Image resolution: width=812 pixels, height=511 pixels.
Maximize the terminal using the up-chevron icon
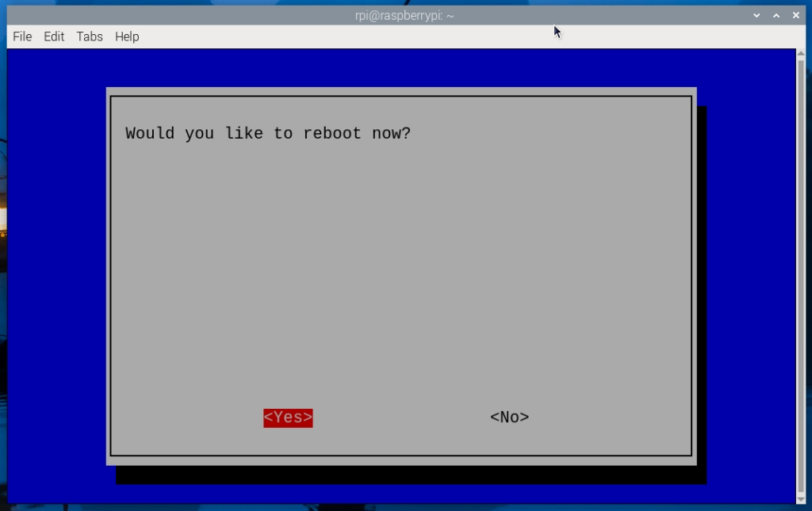click(776, 15)
